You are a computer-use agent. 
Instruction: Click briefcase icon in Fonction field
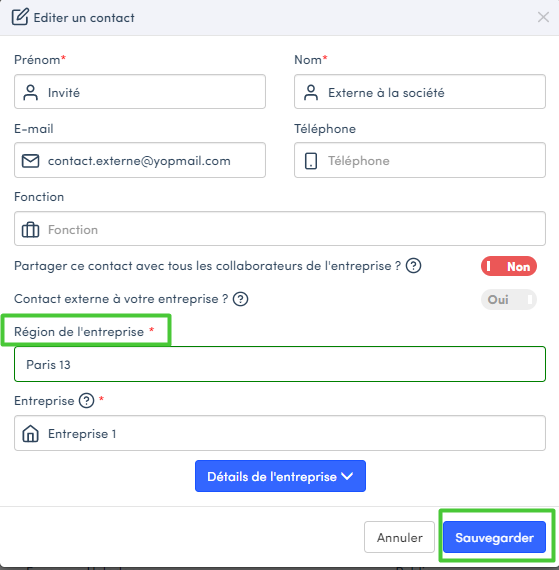[31, 229]
